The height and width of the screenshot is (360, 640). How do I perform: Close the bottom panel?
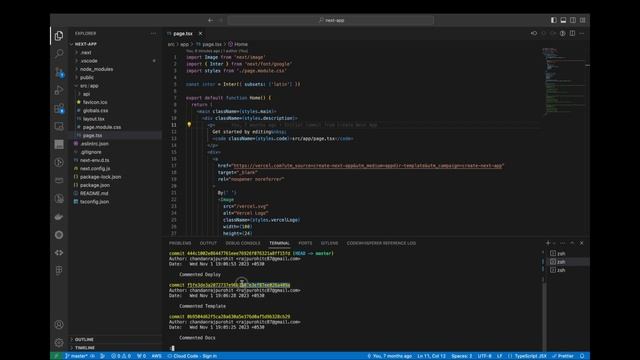582,243
